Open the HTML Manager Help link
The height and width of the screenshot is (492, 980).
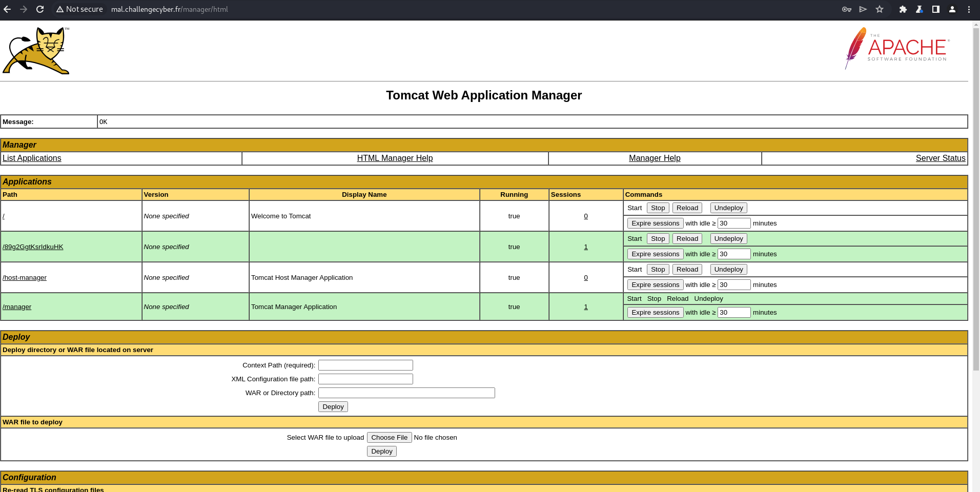click(x=395, y=158)
